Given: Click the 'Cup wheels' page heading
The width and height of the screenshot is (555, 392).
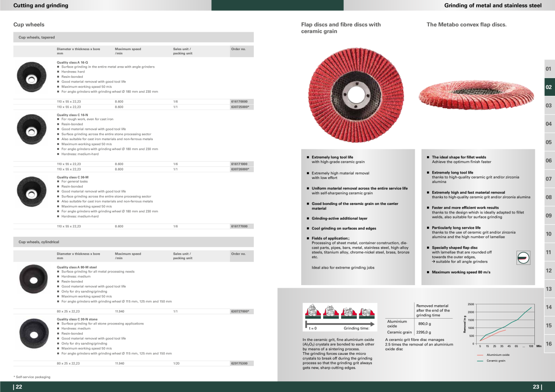Looking at the screenshot, I should [29, 25].
